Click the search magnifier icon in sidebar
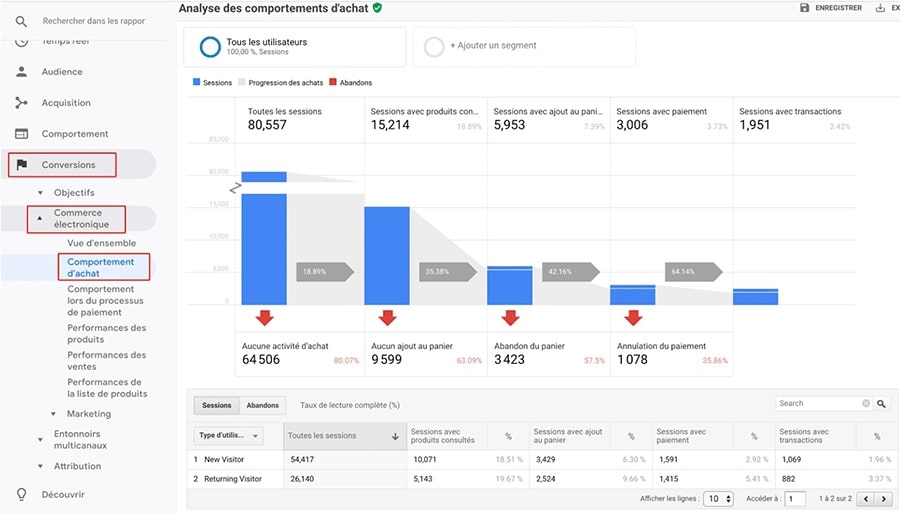This screenshot has height=515, width=900. click(21, 21)
